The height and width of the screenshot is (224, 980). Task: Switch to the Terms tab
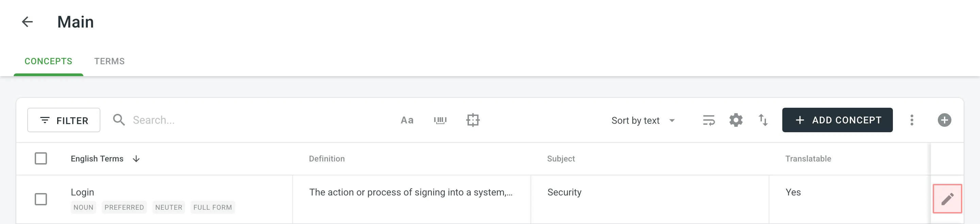(x=109, y=61)
